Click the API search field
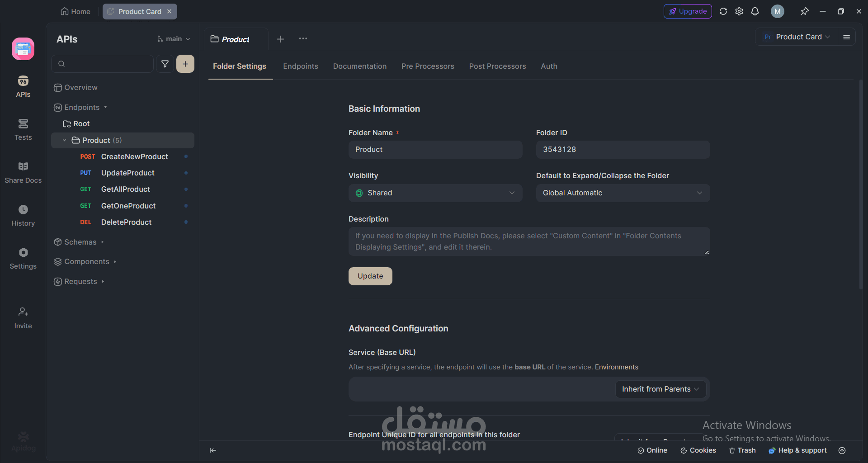The image size is (868, 463). click(x=102, y=64)
